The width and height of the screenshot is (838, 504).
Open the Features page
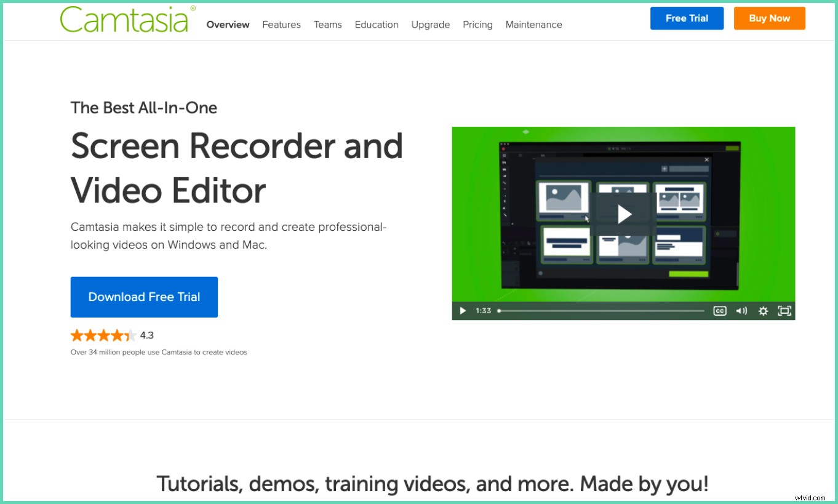coord(281,25)
